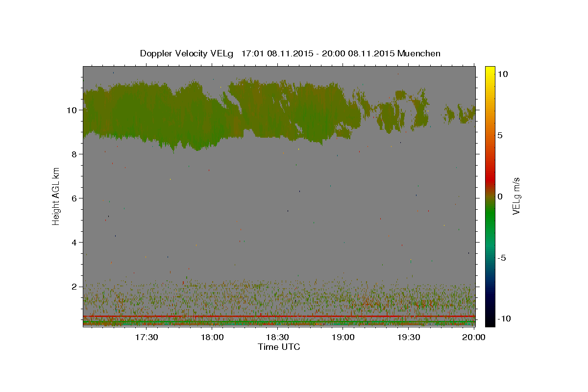The height and width of the screenshot is (392, 588).
Task: Select the '18:00' time axis label
Action: pos(212,337)
